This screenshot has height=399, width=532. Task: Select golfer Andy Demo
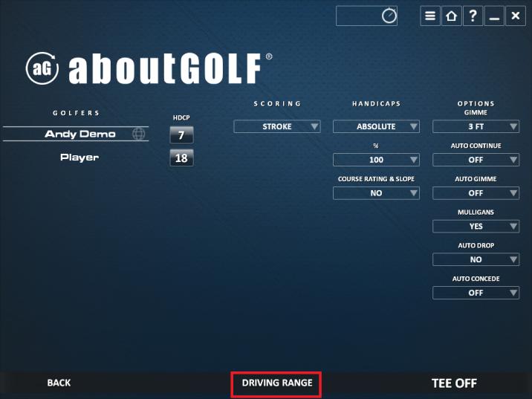[76, 134]
